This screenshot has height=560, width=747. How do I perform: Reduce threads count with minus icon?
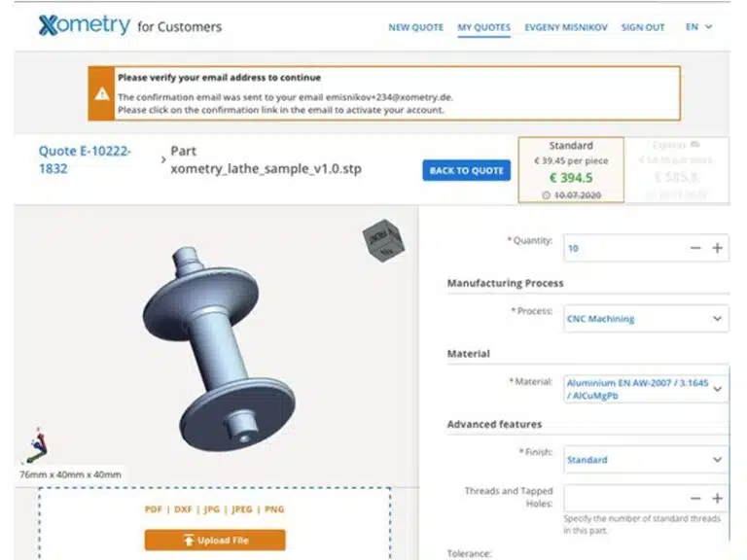pos(695,499)
